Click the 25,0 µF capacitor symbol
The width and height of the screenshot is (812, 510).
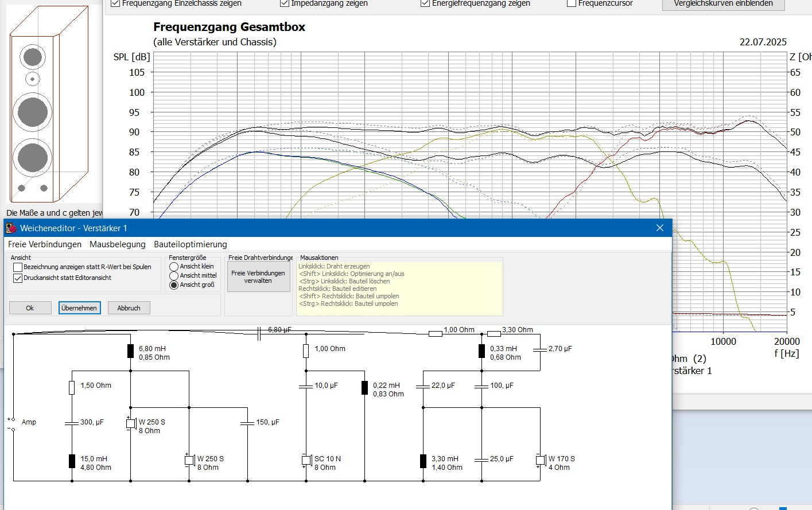point(481,460)
